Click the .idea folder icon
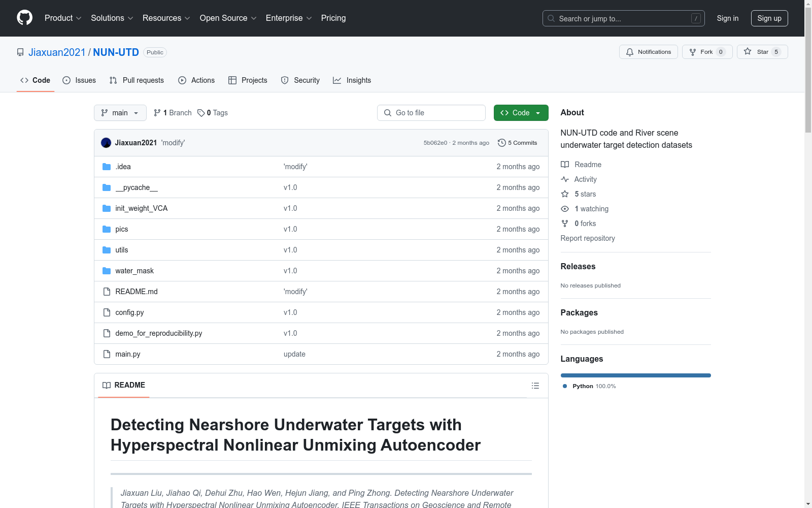The image size is (812, 508). click(x=107, y=167)
